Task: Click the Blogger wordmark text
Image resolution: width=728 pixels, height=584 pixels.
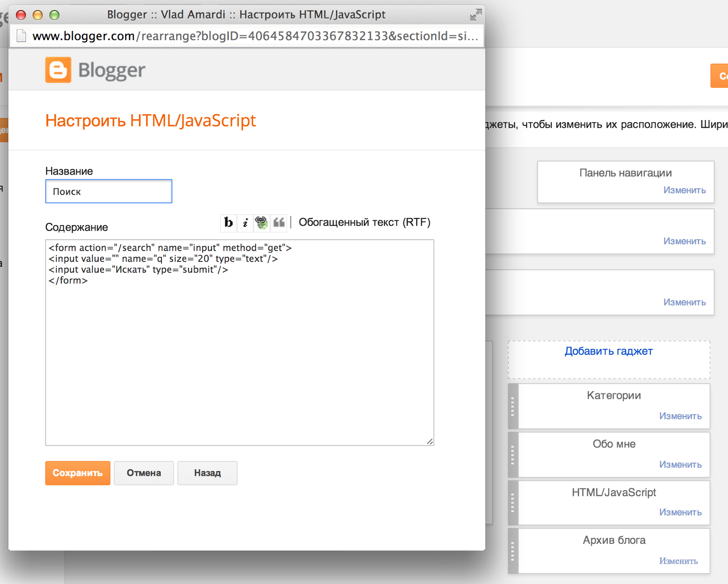Action: click(111, 71)
